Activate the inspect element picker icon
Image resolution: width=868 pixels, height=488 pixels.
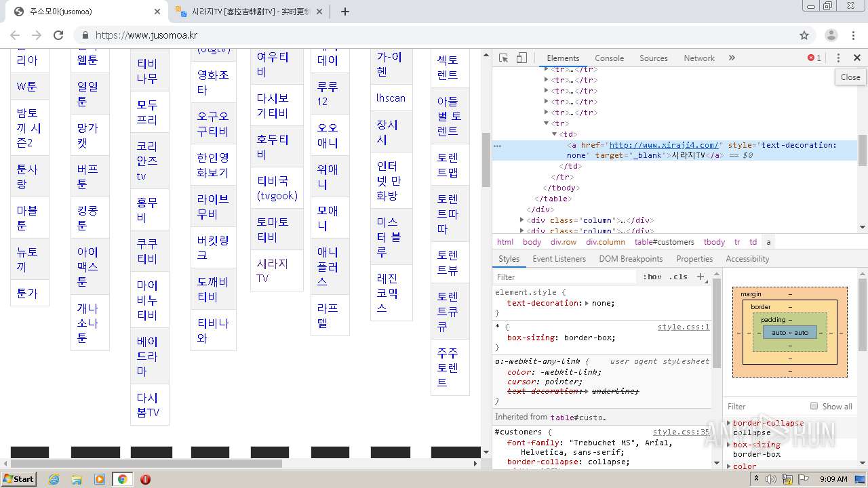point(503,58)
